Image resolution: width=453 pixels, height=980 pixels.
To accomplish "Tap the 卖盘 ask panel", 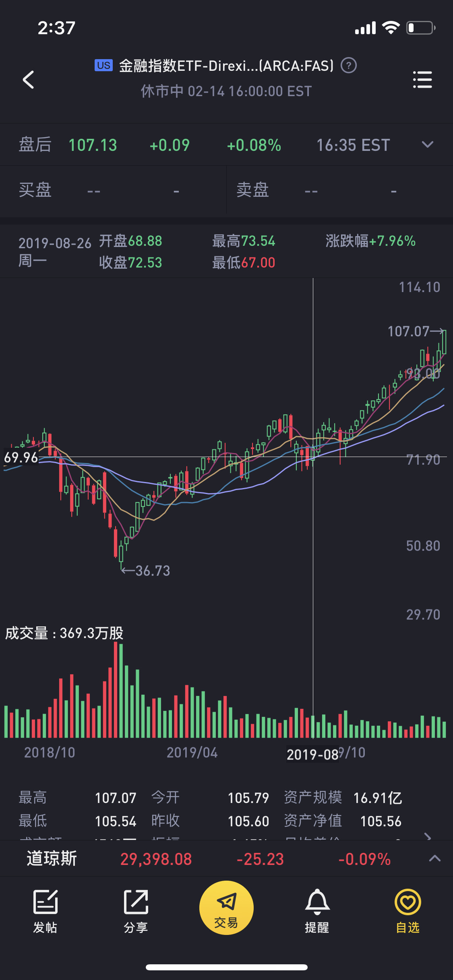I will tap(339, 190).
